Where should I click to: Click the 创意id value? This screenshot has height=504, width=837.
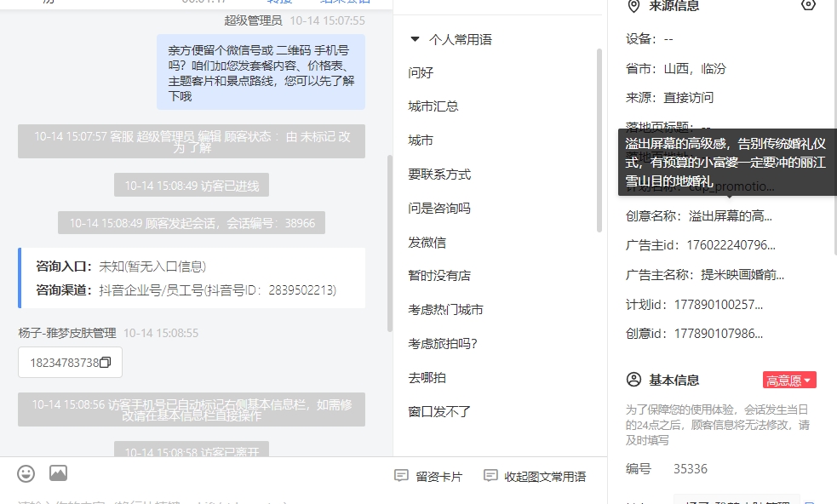point(719,334)
